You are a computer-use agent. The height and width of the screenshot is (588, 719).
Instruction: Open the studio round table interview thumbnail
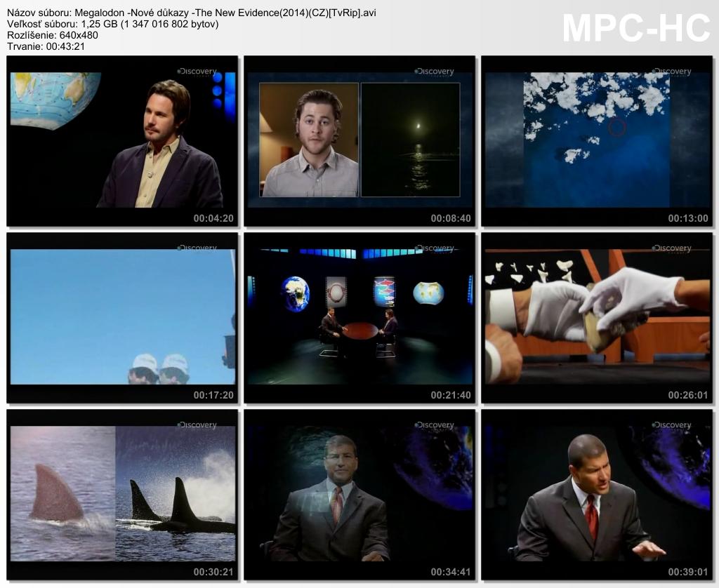(359, 317)
